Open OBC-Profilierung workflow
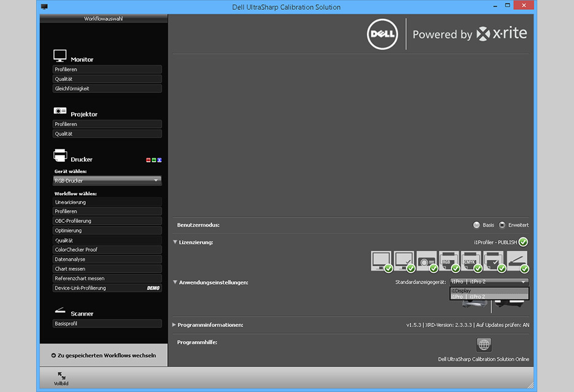Viewport: 574px width, 392px height. [x=107, y=221]
